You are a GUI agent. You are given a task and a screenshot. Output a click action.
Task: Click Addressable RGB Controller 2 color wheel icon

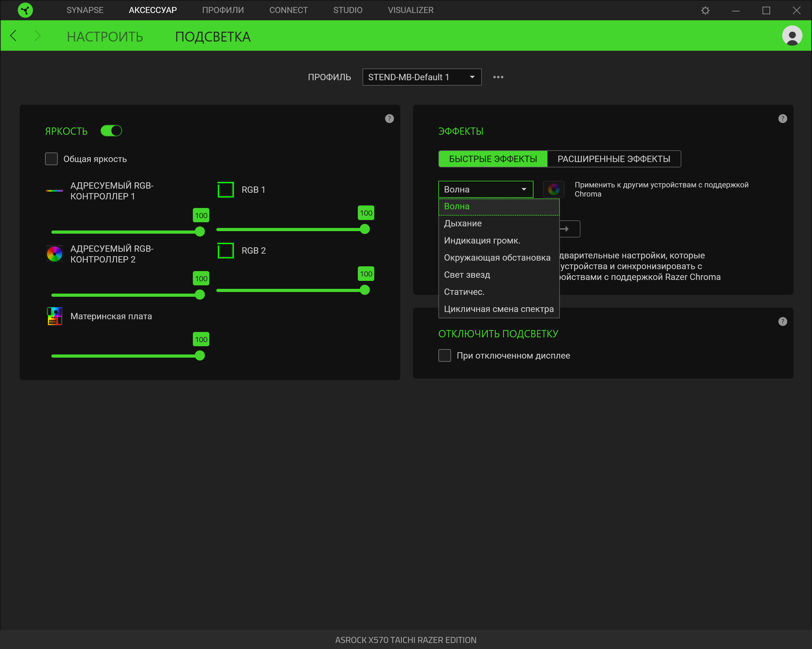pos(54,254)
